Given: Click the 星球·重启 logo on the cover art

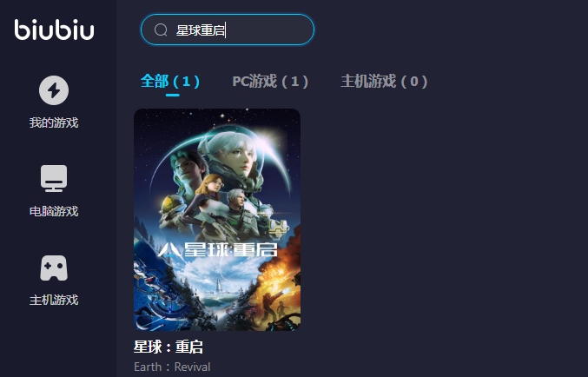Looking at the screenshot, I should pos(217,250).
